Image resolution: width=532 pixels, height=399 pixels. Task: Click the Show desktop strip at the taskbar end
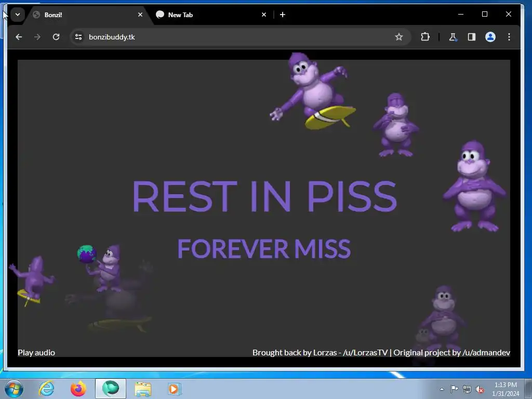click(x=528, y=389)
